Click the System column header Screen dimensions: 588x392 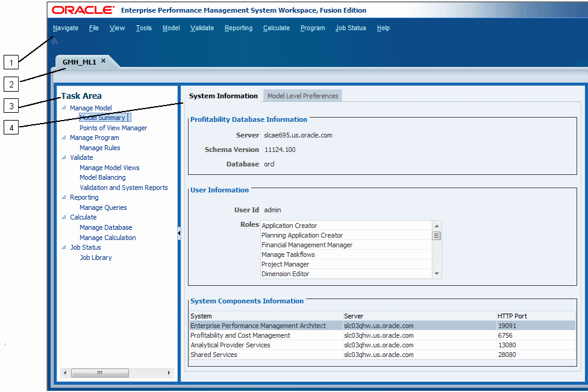[x=266, y=316]
